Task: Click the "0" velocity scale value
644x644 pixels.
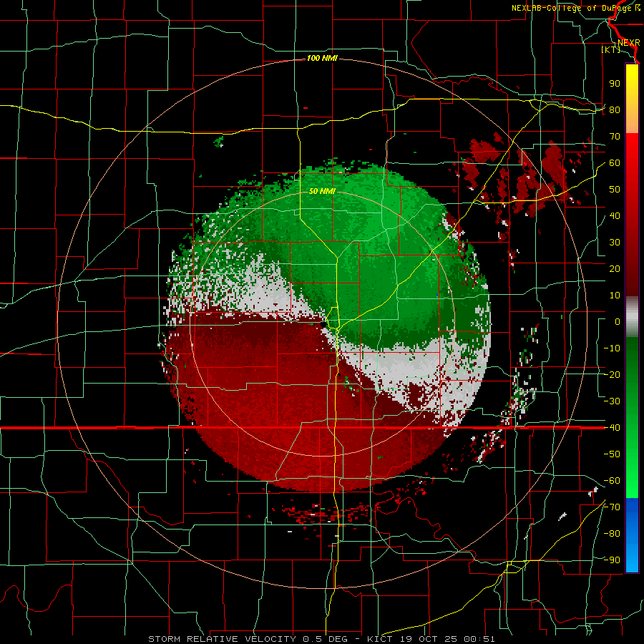Action: coord(618,322)
